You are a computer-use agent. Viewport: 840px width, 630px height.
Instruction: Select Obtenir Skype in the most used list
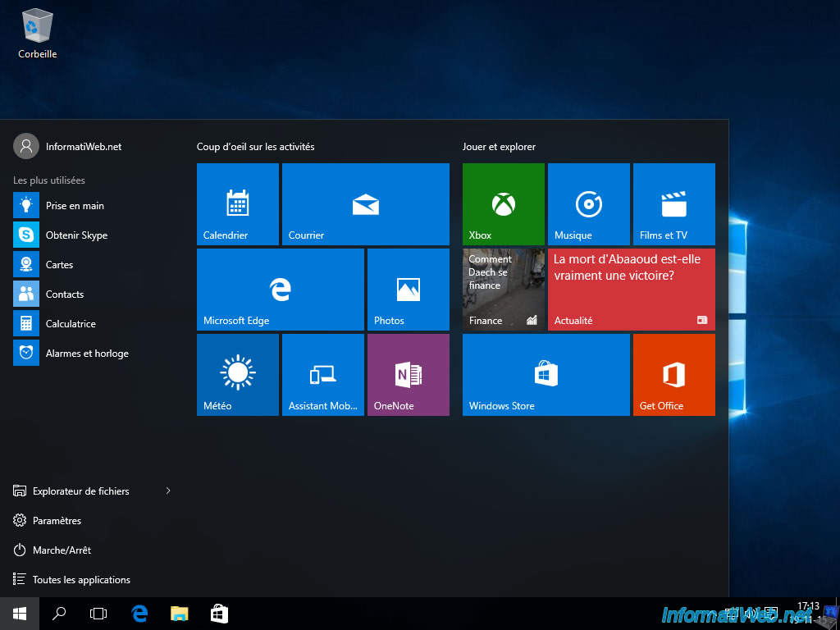pyautogui.click(x=92, y=235)
